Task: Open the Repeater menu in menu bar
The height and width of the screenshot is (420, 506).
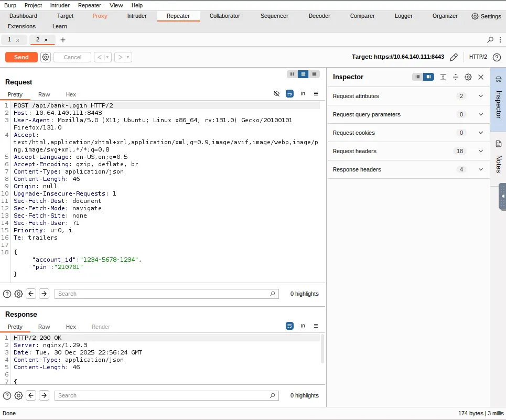Action: pos(90,5)
